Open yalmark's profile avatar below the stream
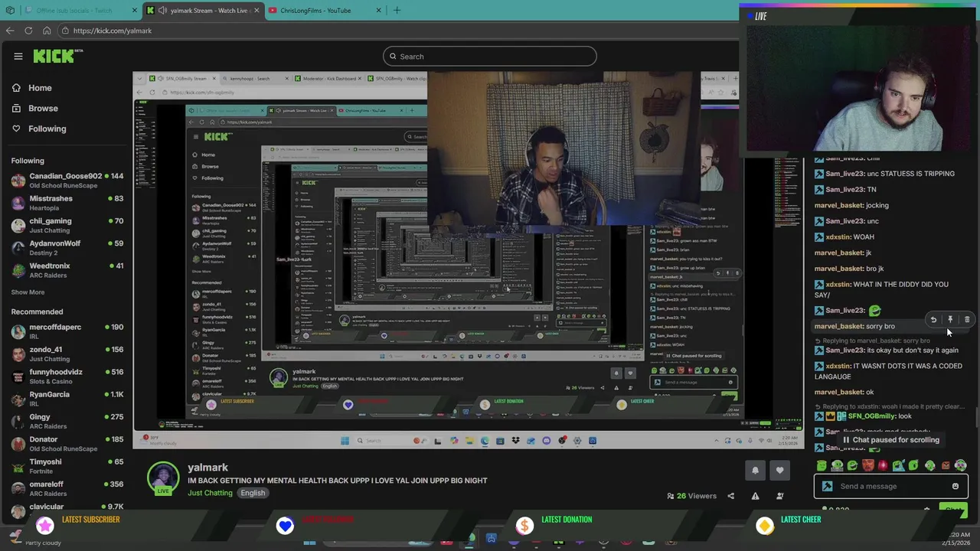 (163, 478)
